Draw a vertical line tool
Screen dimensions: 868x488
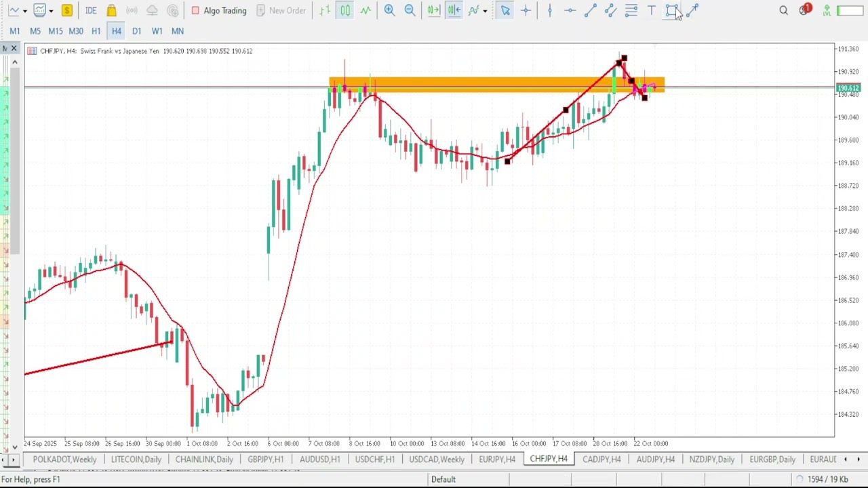549,10
